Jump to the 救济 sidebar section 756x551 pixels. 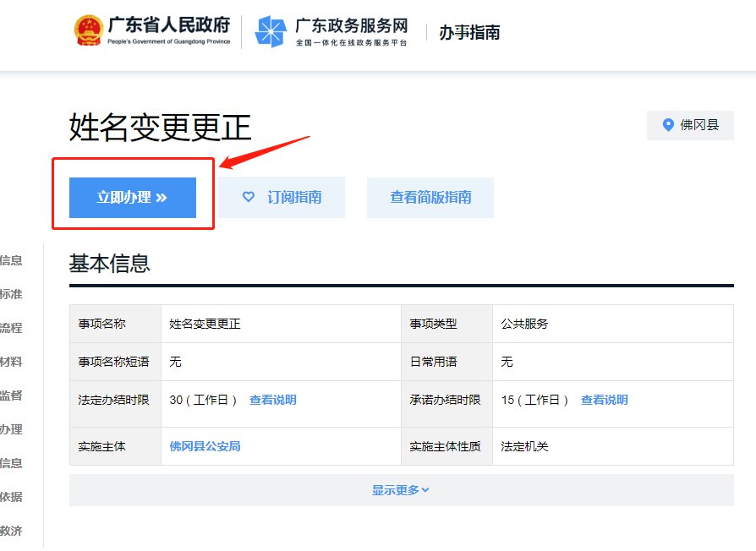coord(11,531)
